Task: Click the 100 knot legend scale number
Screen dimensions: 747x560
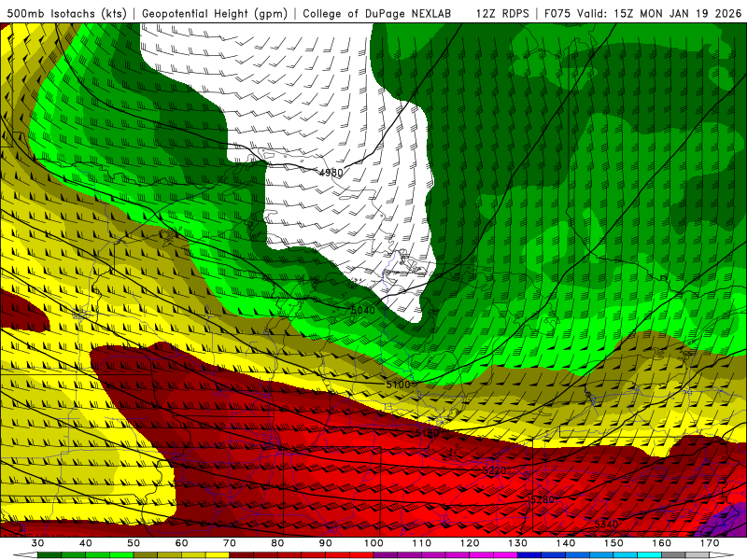Action: point(374,543)
